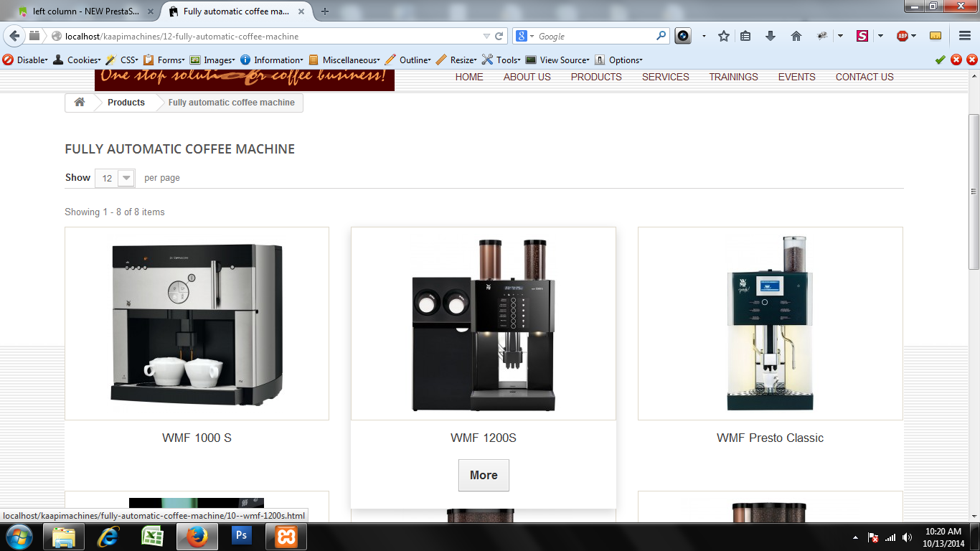The image size is (980, 551).
Task: Open the Information dropdown in developer toolbar
Action: [x=271, y=60]
